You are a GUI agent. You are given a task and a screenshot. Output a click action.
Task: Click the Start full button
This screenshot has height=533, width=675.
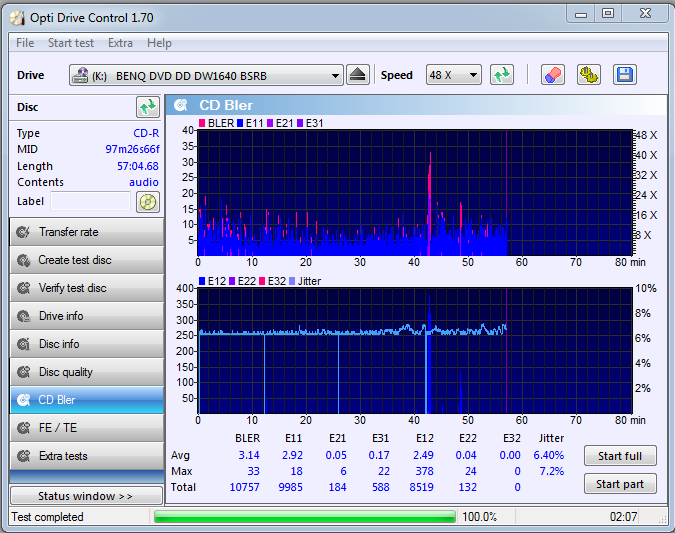pos(620,456)
